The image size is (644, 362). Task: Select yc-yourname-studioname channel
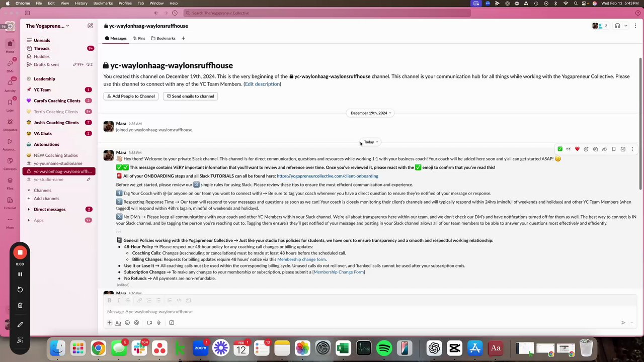(58, 163)
